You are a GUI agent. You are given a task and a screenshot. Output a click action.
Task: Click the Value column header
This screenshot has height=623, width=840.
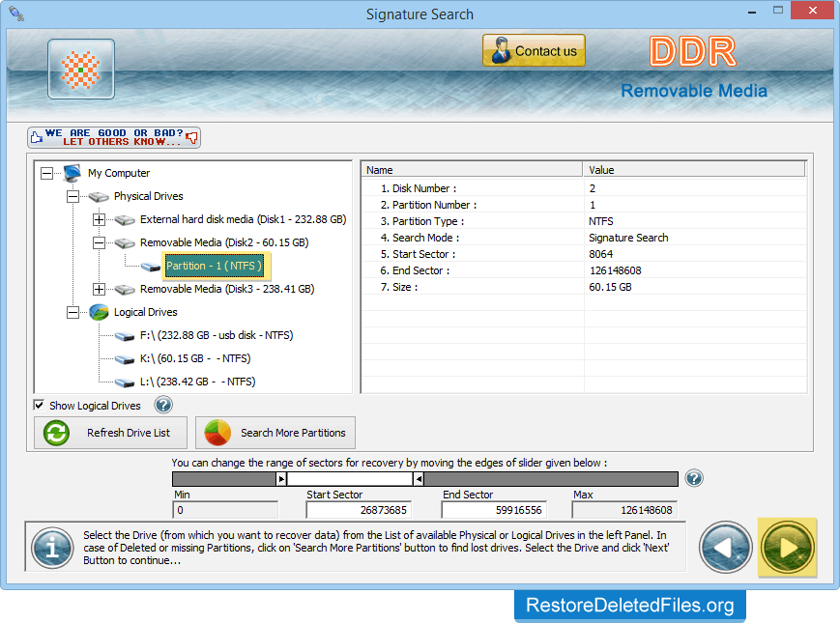tap(694, 170)
